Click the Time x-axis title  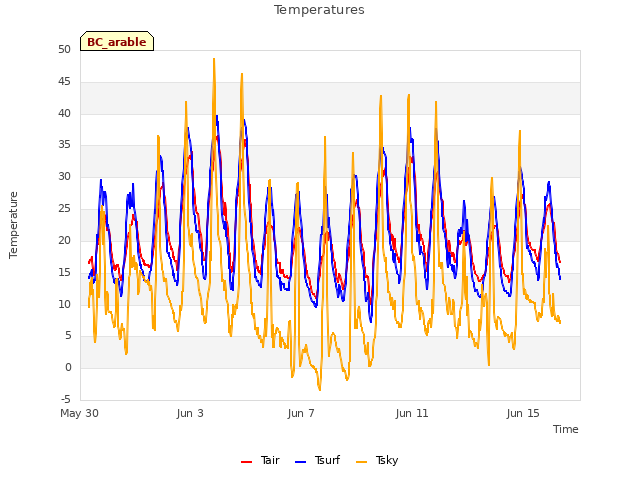click(x=565, y=429)
